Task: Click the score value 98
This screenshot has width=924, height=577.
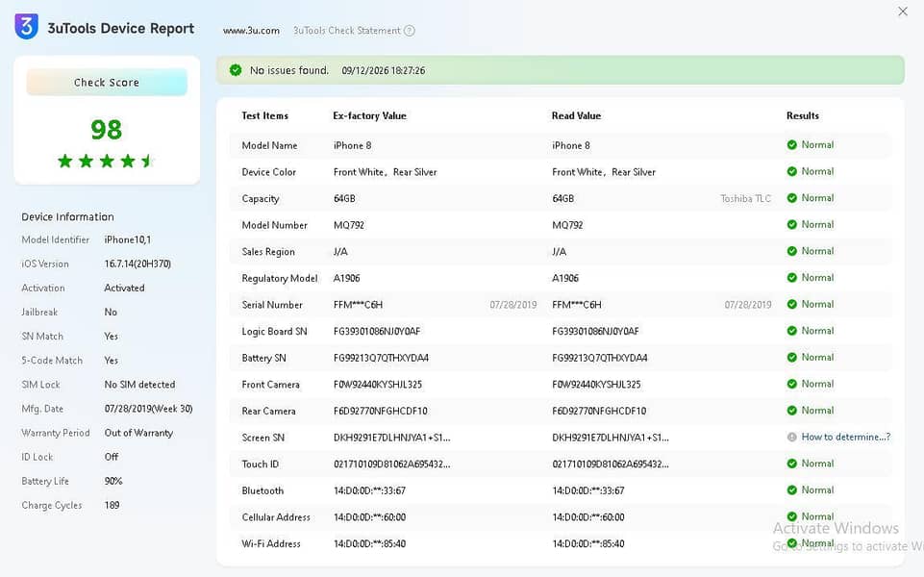Action: tap(106, 130)
